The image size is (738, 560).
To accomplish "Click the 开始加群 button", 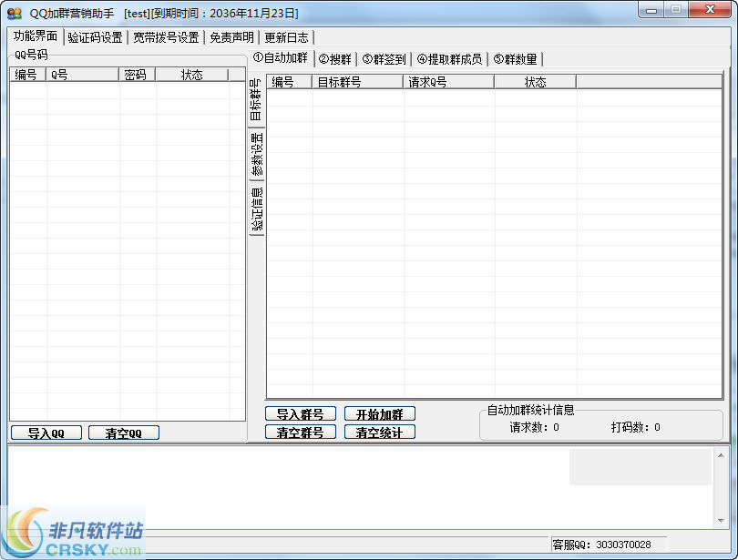I will [x=380, y=413].
